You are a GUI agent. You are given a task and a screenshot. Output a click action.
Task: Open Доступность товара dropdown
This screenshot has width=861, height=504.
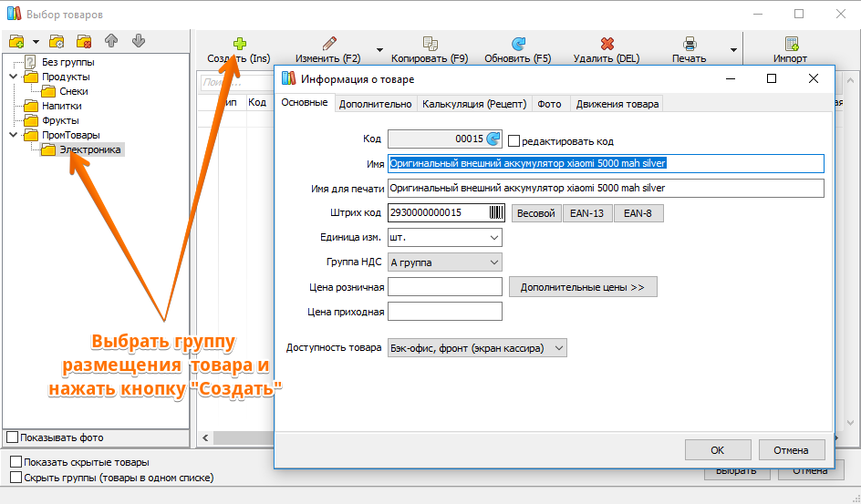click(x=477, y=348)
